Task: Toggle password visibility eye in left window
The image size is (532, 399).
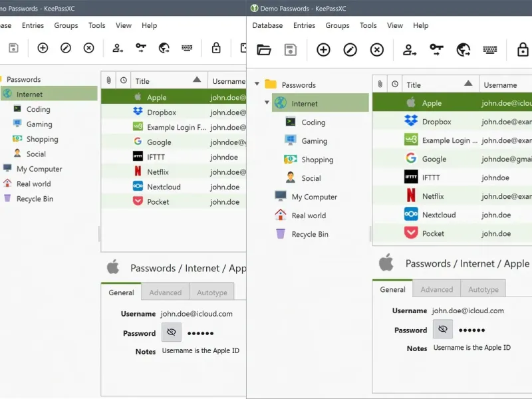Action: (x=172, y=332)
